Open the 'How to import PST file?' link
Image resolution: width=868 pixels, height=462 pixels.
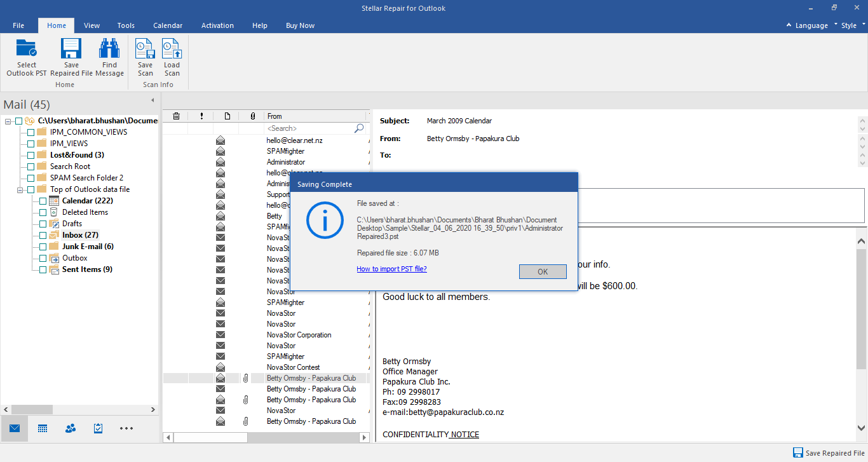click(391, 269)
